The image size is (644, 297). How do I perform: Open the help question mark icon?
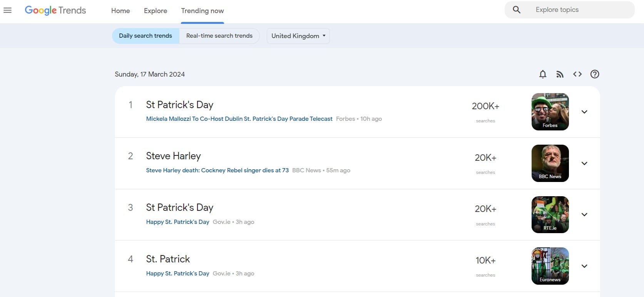point(595,74)
